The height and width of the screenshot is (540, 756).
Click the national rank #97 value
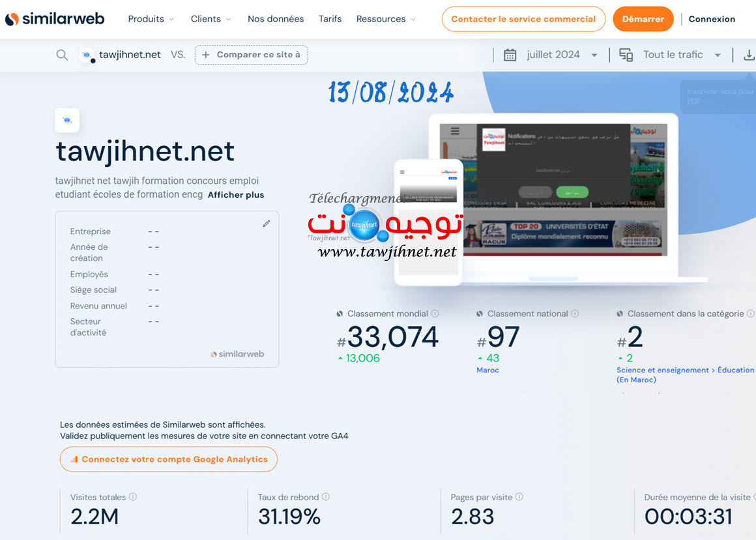click(498, 337)
